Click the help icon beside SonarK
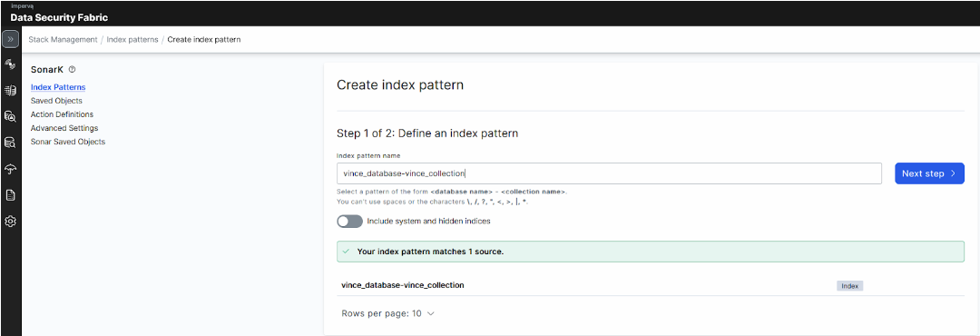 72,69
